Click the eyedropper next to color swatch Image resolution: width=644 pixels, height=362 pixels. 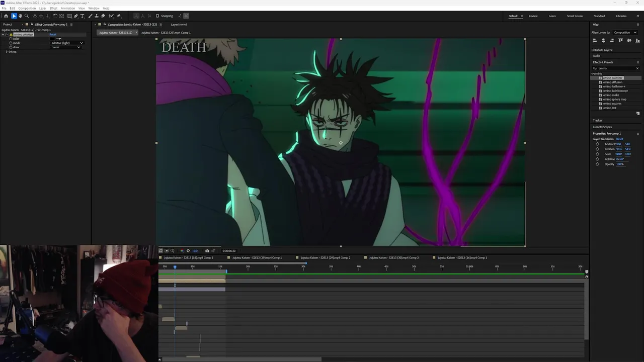[x=59, y=39]
